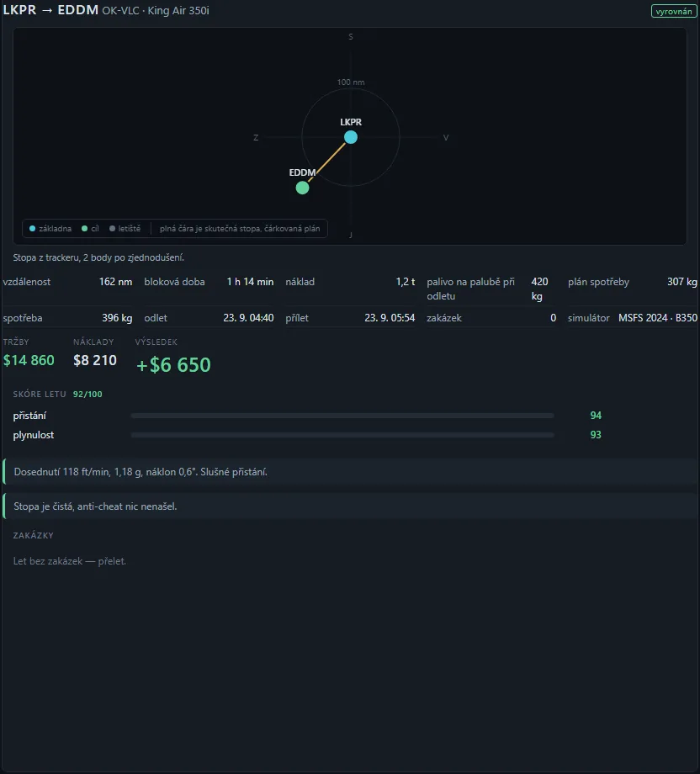Image resolution: width=700 pixels, height=774 pixels.
Task: Click the plynulost score number 93
Action: [596, 435]
